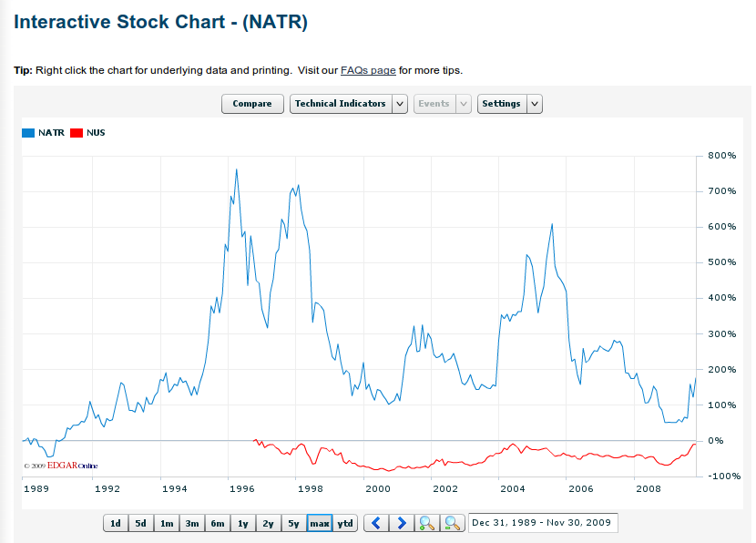Click the red NUS legend swatch

click(77, 133)
